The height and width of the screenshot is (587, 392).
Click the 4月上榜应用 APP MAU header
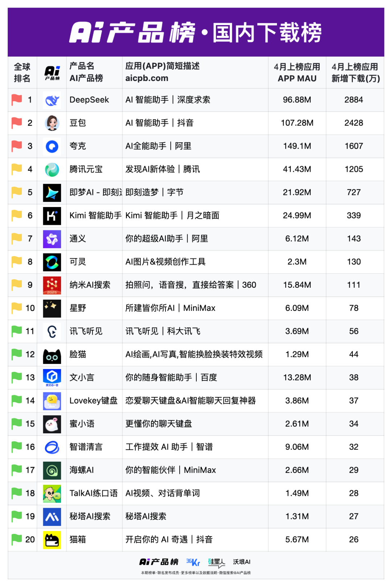[297, 73]
